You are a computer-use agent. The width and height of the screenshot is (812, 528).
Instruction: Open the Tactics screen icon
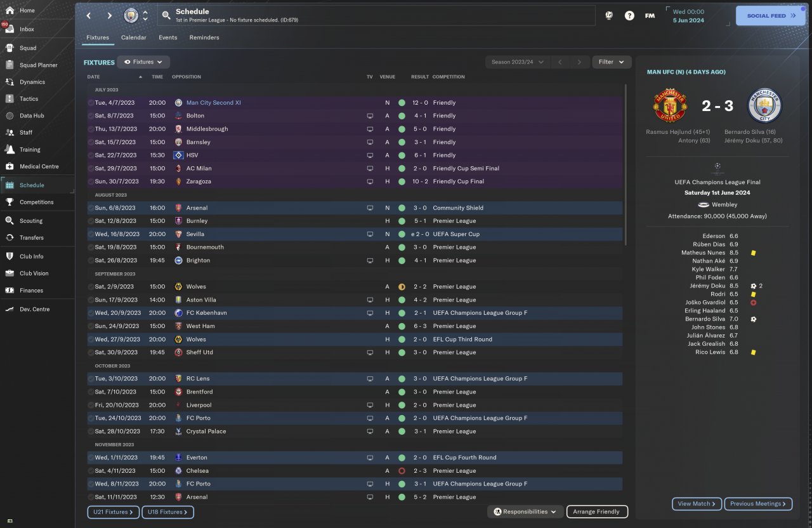coord(10,99)
